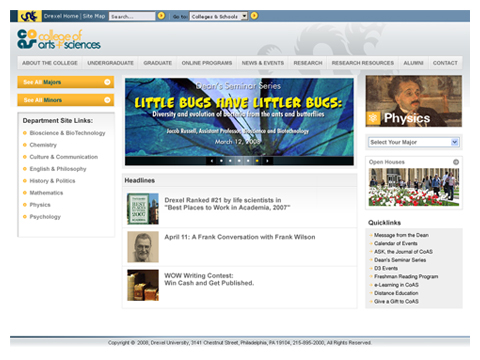The width and height of the screenshot is (480, 360).
Task: Click the Drexel Home link
Action: coord(61,16)
